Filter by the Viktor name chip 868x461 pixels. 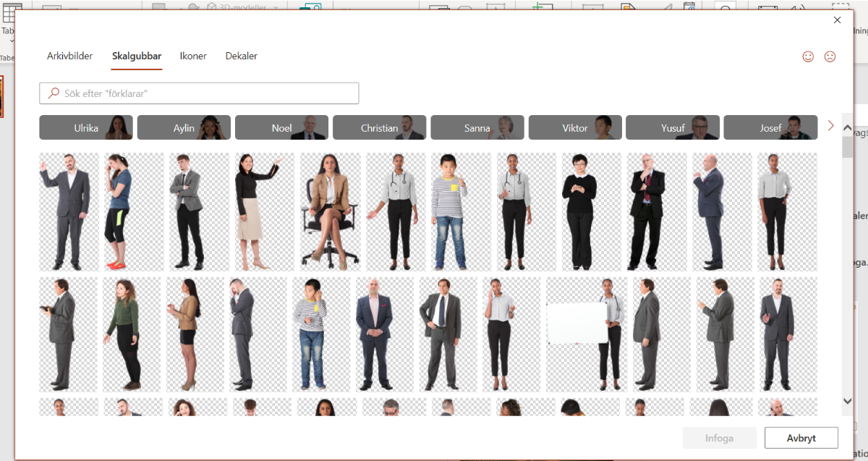575,128
